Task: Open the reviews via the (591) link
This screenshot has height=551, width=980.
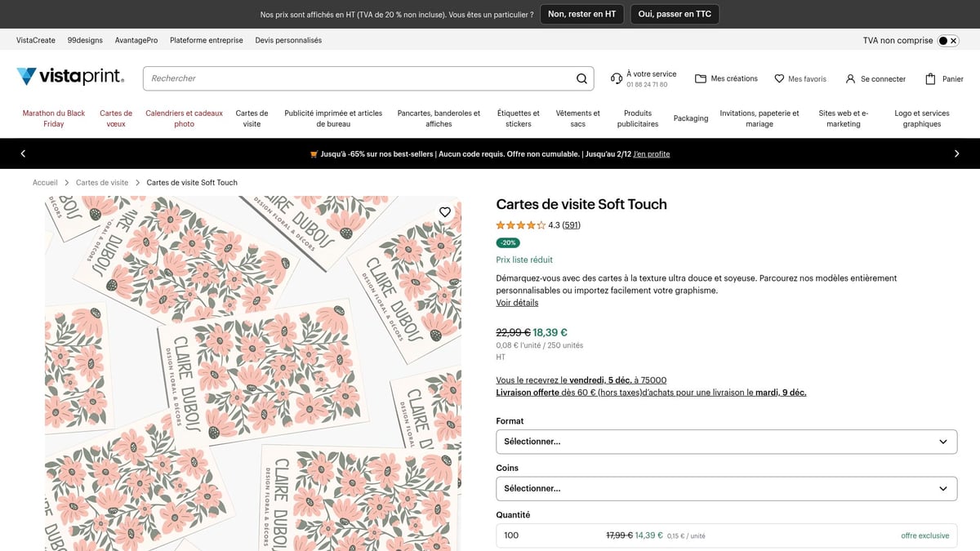Action: [572, 224]
